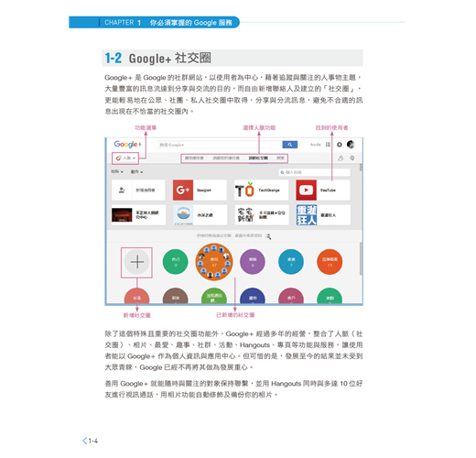Open the profile avatar in header

pyautogui.click(x=351, y=145)
